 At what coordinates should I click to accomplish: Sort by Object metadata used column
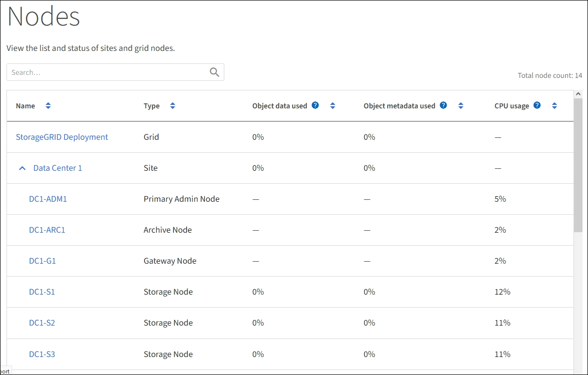tap(461, 106)
